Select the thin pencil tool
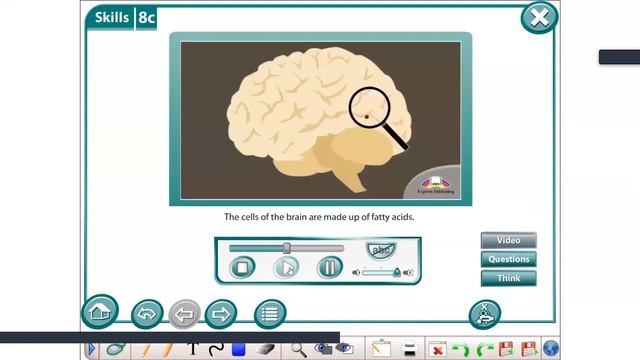This screenshot has height=360, width=640. pyautogui.click(x=146, y=350)
